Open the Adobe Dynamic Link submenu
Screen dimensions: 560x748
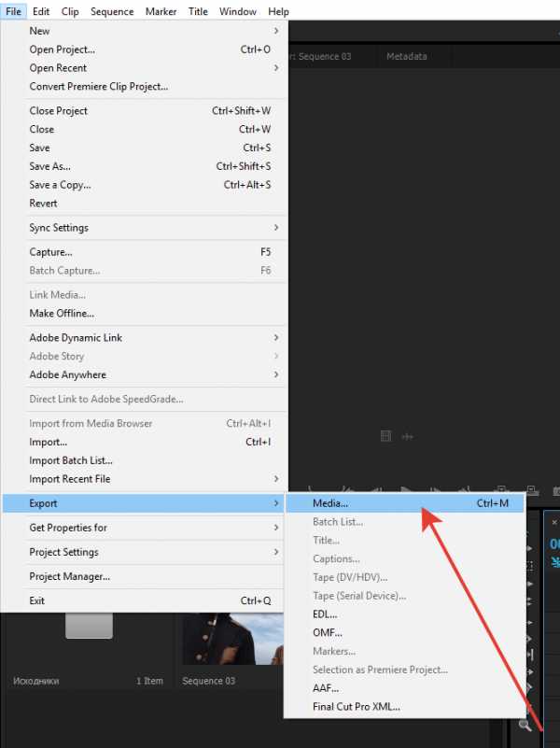(x=76, y=338)
